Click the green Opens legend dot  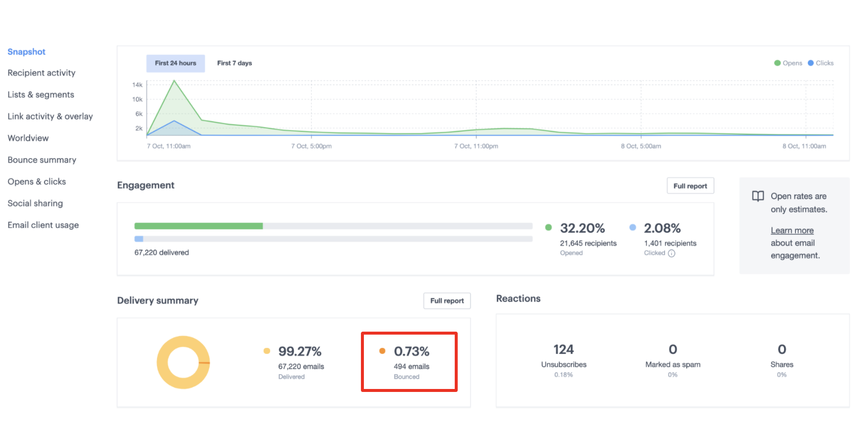click(x=778, y=63)
